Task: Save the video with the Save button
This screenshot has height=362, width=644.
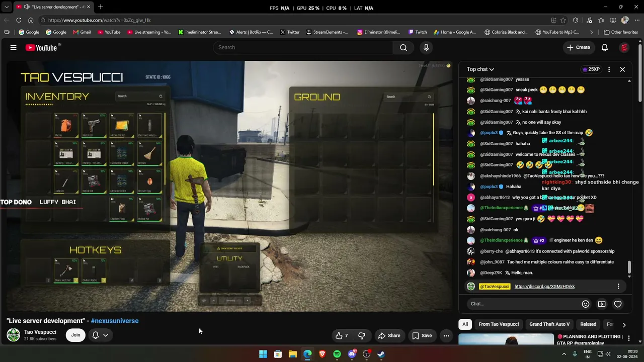Action: (422, 336)
